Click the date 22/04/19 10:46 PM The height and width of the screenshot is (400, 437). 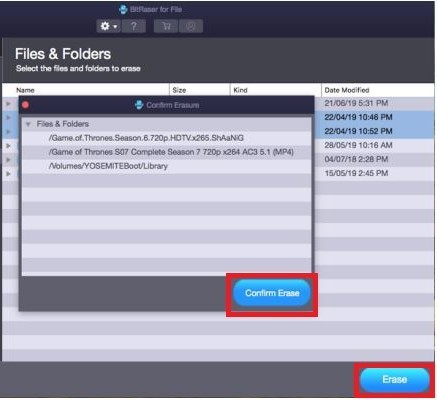[358, 117]
